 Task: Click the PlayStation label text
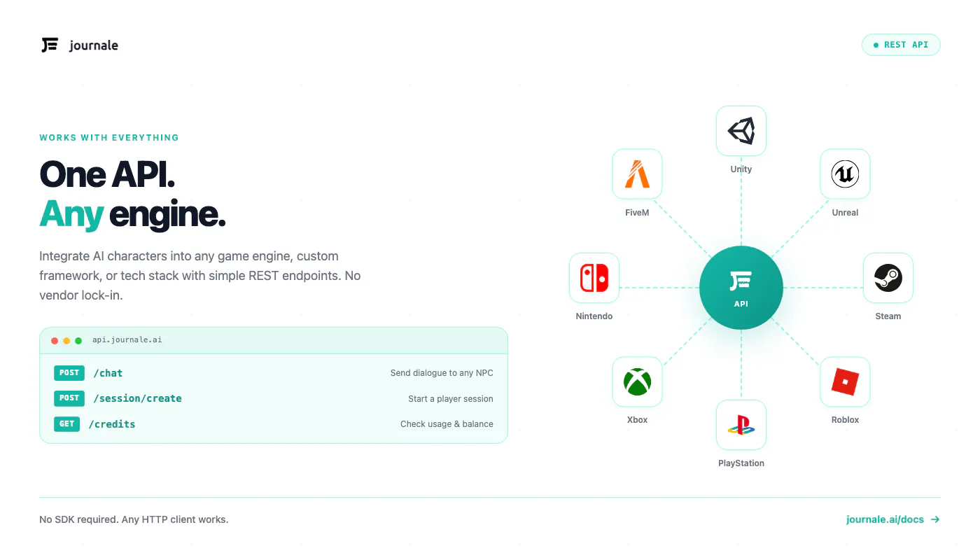(741, 463)
